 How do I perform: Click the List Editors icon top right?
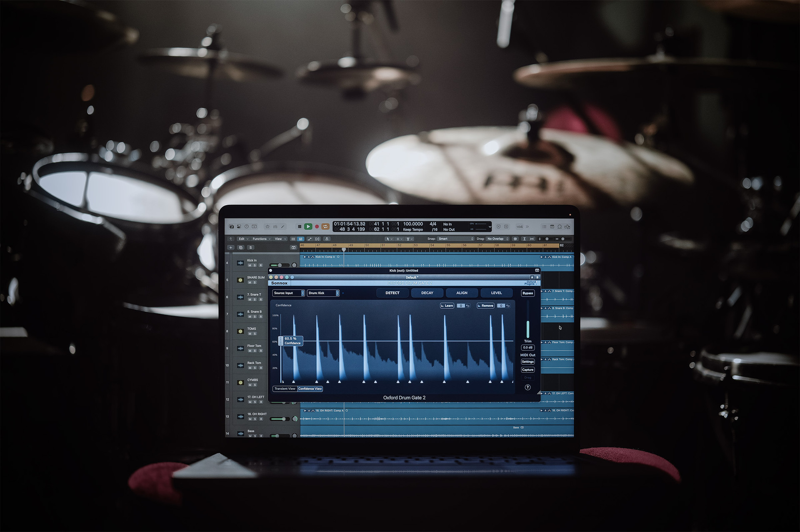point(544,226)
